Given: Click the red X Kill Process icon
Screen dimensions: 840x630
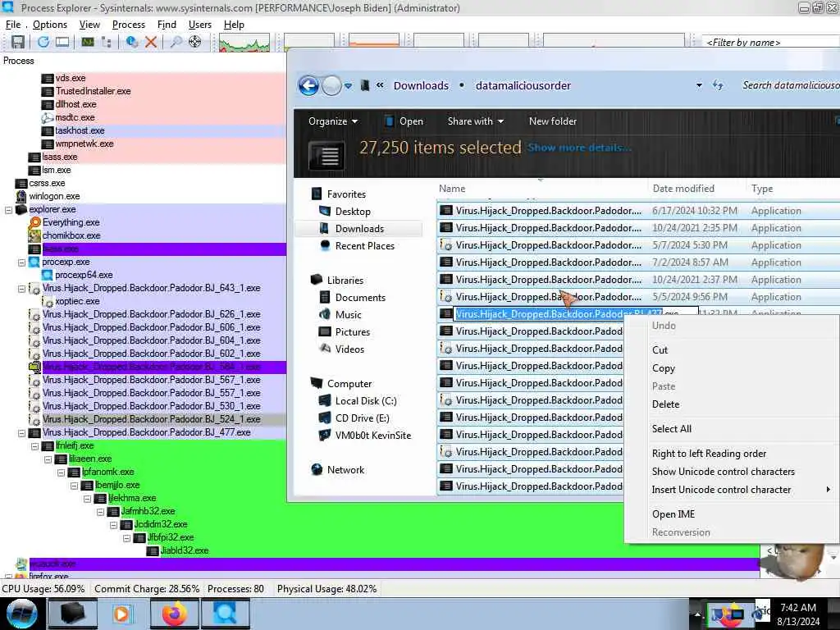Looking at the screenshot, I should (151, 42).
